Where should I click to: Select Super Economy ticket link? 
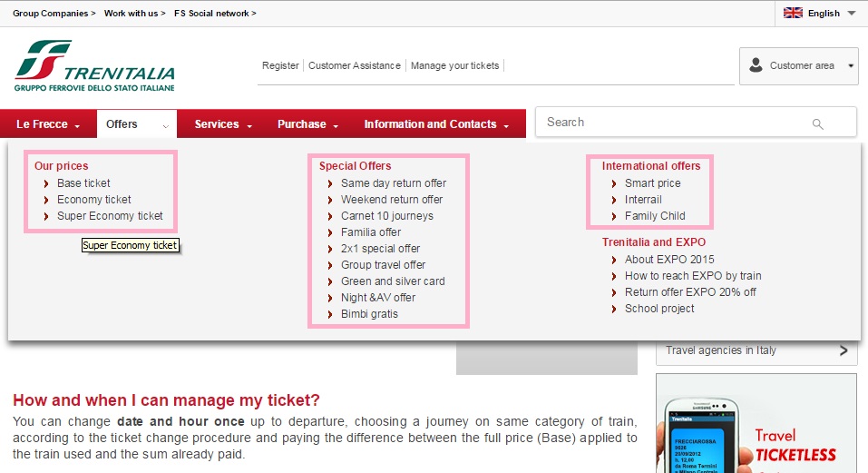point(110,215)
